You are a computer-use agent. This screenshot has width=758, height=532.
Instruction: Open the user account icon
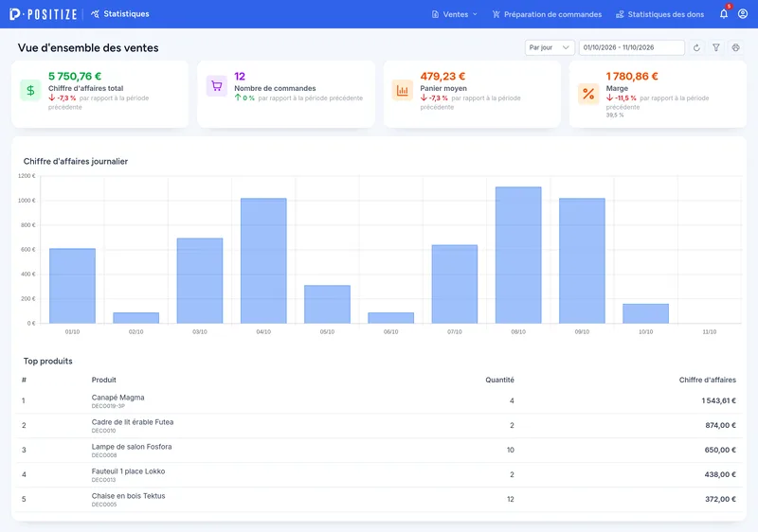(743, 14)
